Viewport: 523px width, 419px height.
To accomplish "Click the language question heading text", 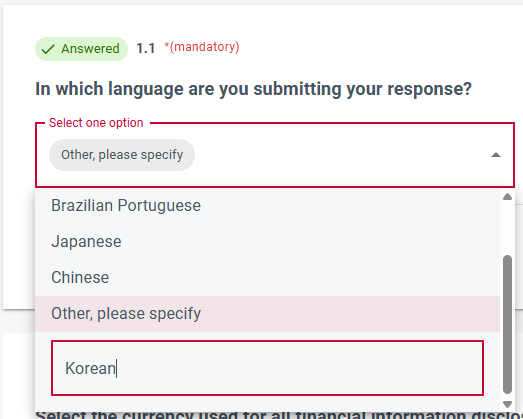I will tap(253, 89).
